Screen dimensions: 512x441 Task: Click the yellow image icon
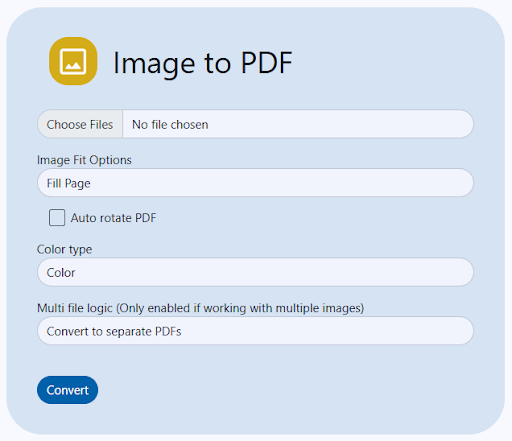coord(73,61)
